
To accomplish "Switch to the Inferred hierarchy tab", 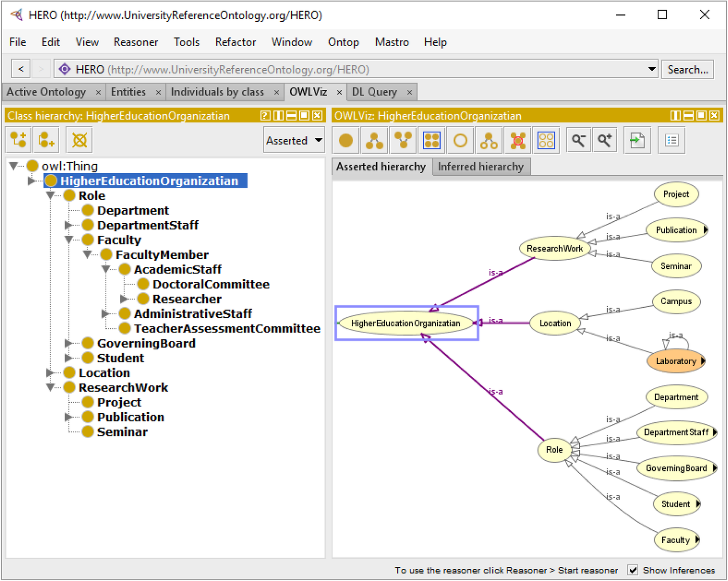I will pos(481,167).
